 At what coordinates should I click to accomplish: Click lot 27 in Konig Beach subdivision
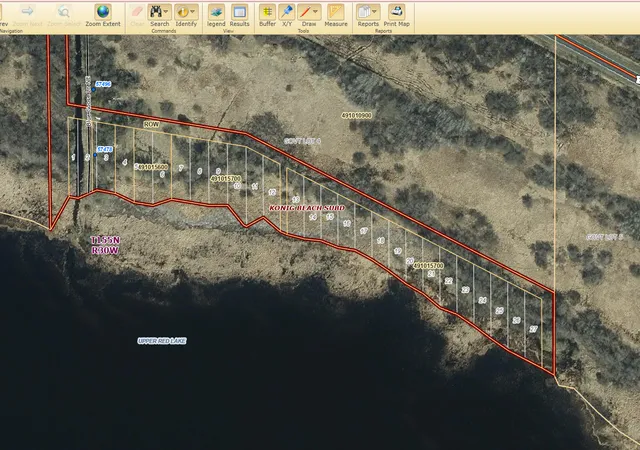pyautogui.click(x=533, y=329)
